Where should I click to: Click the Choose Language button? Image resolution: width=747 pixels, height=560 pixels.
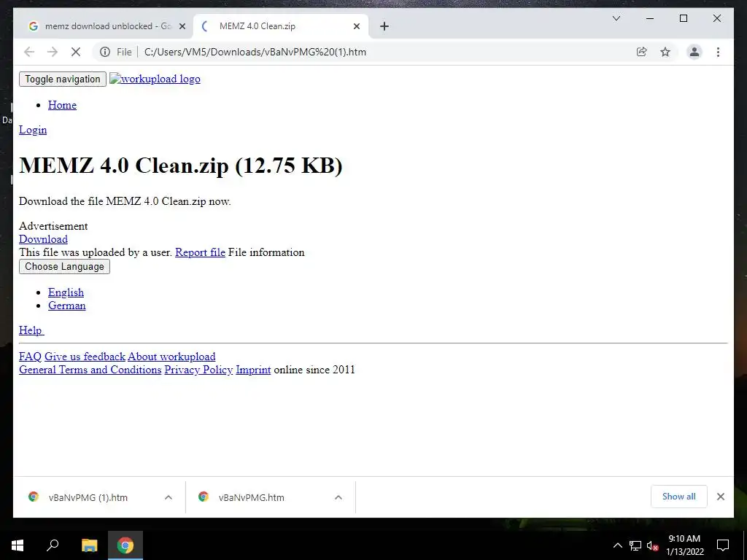click(x=64, y=267)
